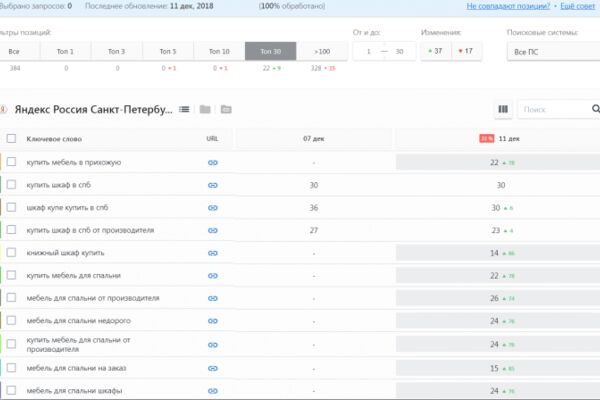The image size is (600, 400).
Task: Open URL link for мебель для спальни на заказ
Action: [x=213, y=368]
